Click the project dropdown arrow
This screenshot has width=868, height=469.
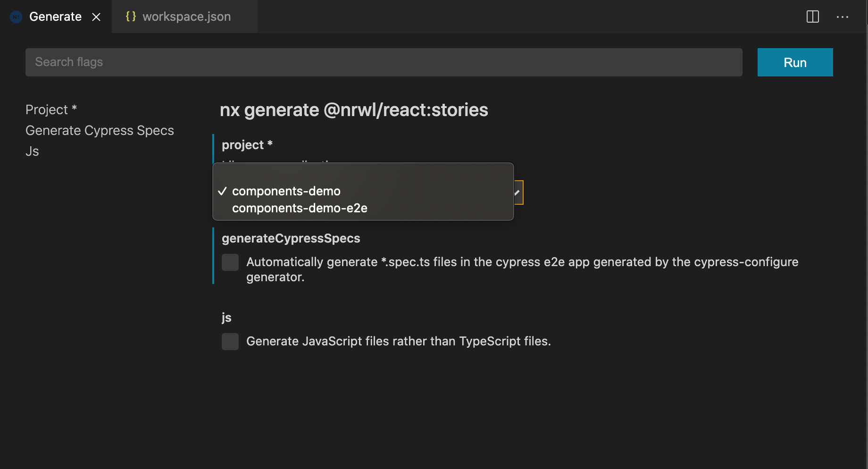pos(518,193)
